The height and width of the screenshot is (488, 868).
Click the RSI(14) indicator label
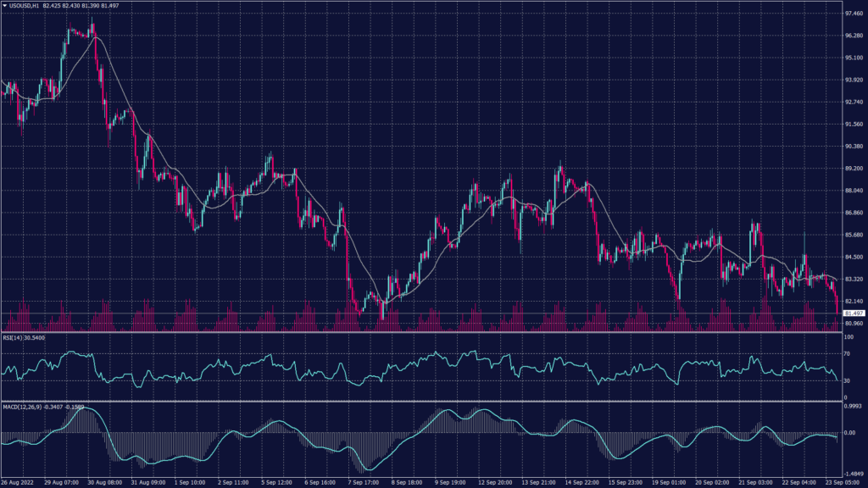[12, 337]
